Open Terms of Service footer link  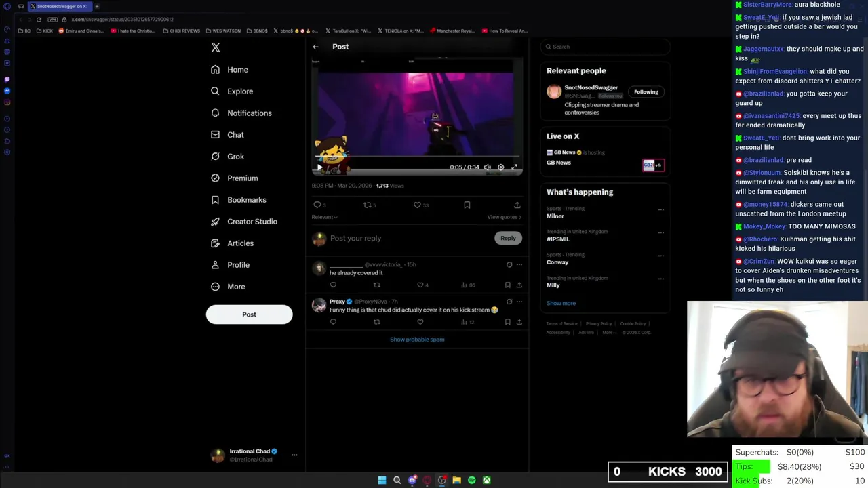(561, 324)
